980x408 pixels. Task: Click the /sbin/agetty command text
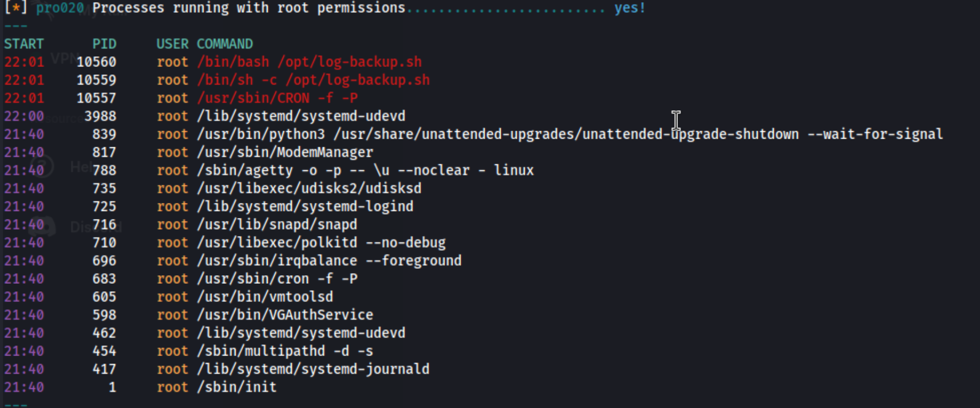[x=365, y=170]
